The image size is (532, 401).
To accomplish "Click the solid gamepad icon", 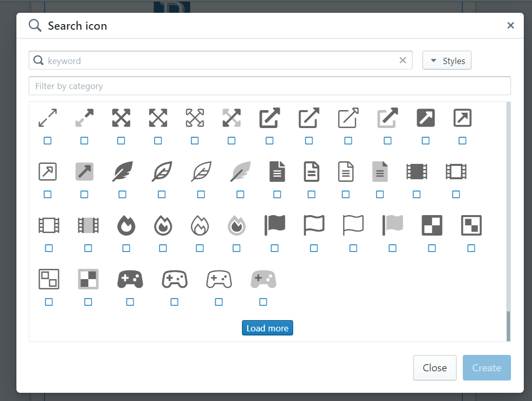I will click(130, 279).
